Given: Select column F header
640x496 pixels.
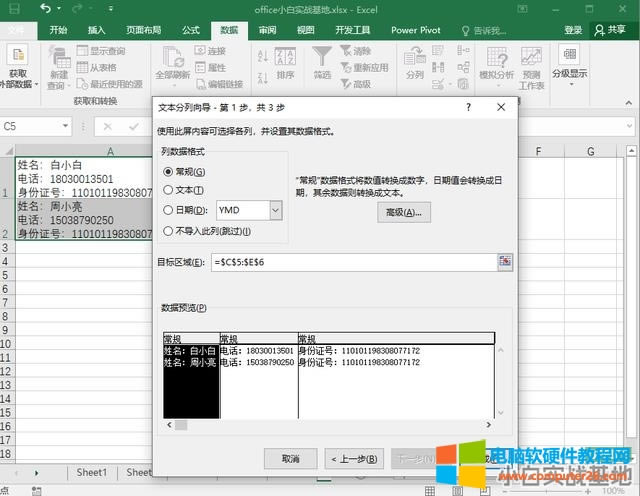Looking at the screenshot, I should tap(538, 151).
